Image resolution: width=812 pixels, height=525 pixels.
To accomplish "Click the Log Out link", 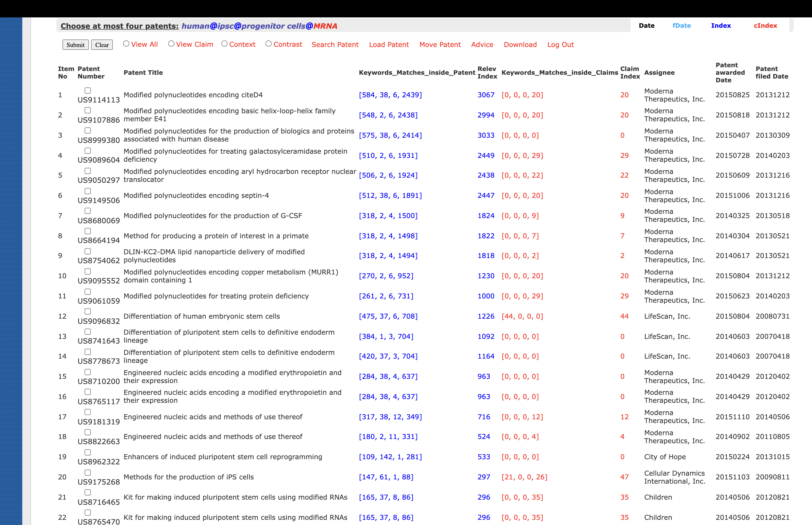I will pyautogui.click(x=561, y=45).
